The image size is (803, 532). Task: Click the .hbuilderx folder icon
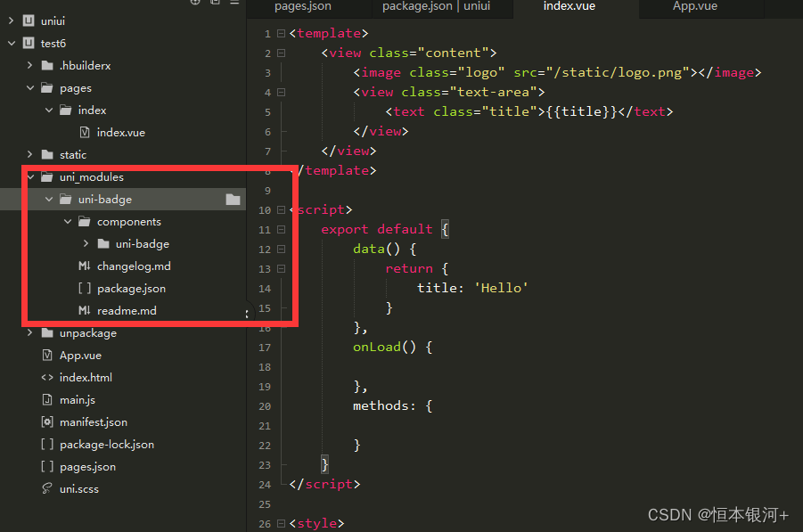click(47, 66)
